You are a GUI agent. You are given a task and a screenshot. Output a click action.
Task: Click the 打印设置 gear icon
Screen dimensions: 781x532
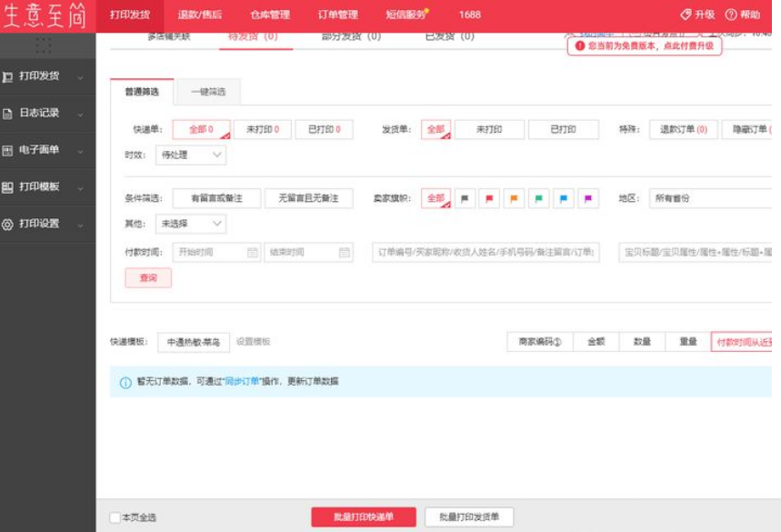(x=7, y=224)
